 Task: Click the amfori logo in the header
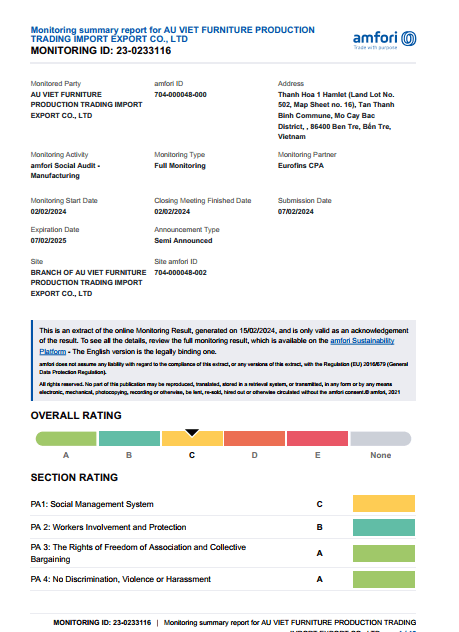(x=384, y=40)
